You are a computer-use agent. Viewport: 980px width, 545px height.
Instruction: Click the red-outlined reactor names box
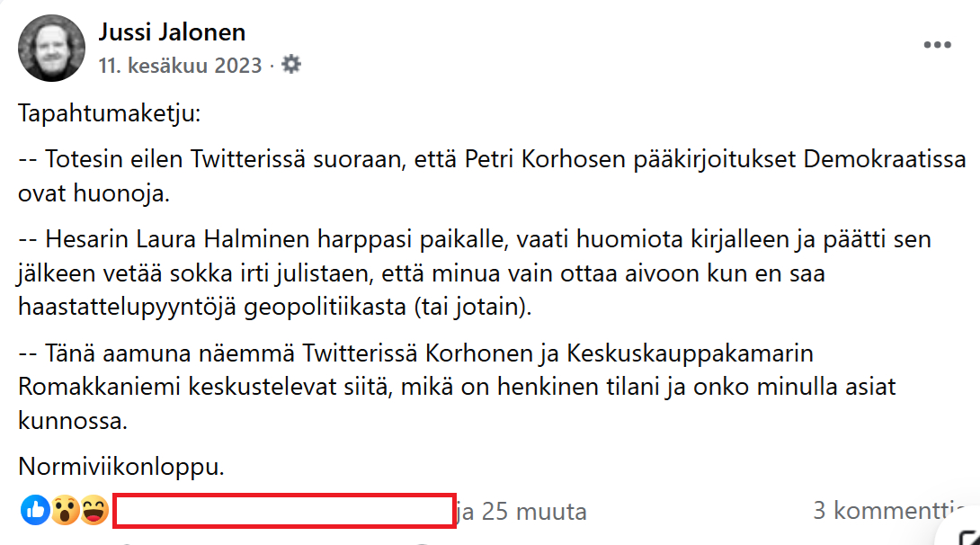[x=283, y=511]
